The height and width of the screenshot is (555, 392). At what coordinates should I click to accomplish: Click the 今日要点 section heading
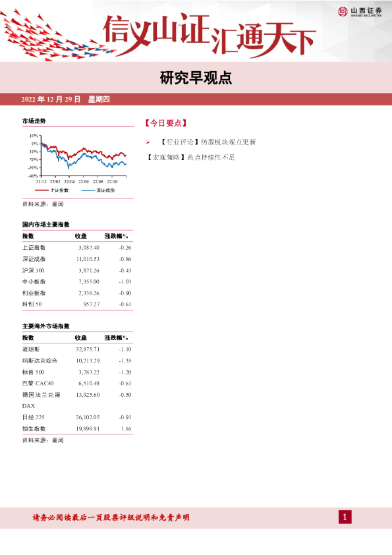pyautogui.click(x=165, y=123)
